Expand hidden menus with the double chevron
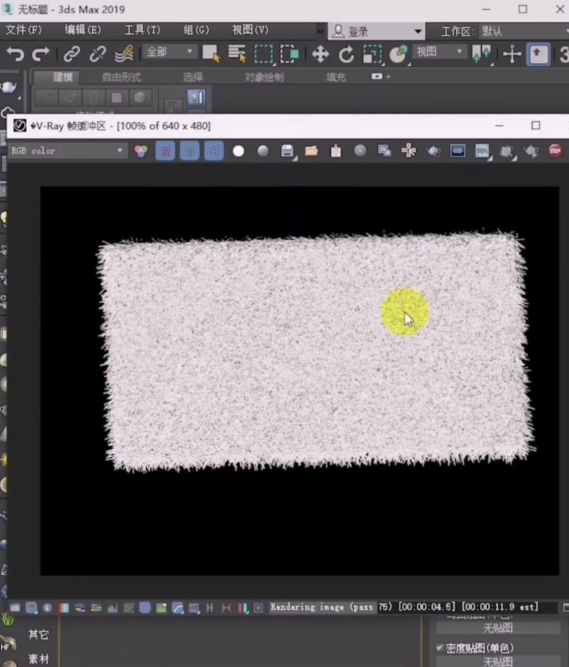Image resolution: width=569 pixels, height=667 pixels. [x=320, y=31]
